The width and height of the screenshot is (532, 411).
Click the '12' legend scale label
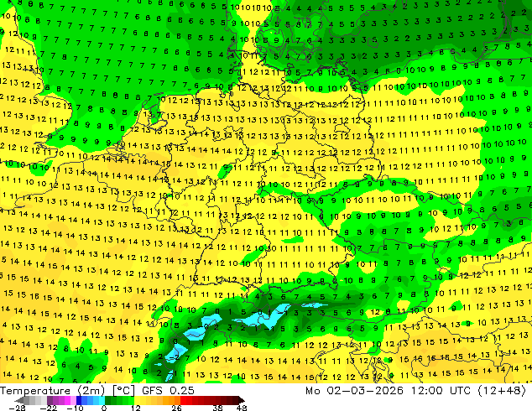(136, 408)
